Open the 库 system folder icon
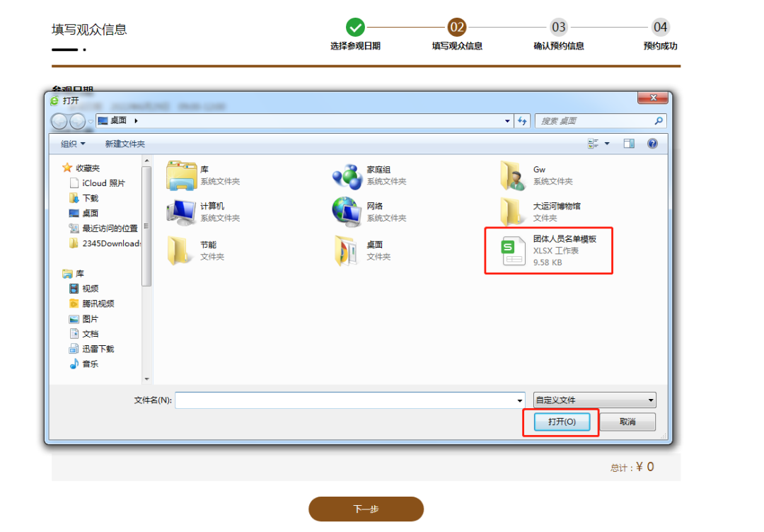This screenshot has width=764, height=532. tap(181, 175)
